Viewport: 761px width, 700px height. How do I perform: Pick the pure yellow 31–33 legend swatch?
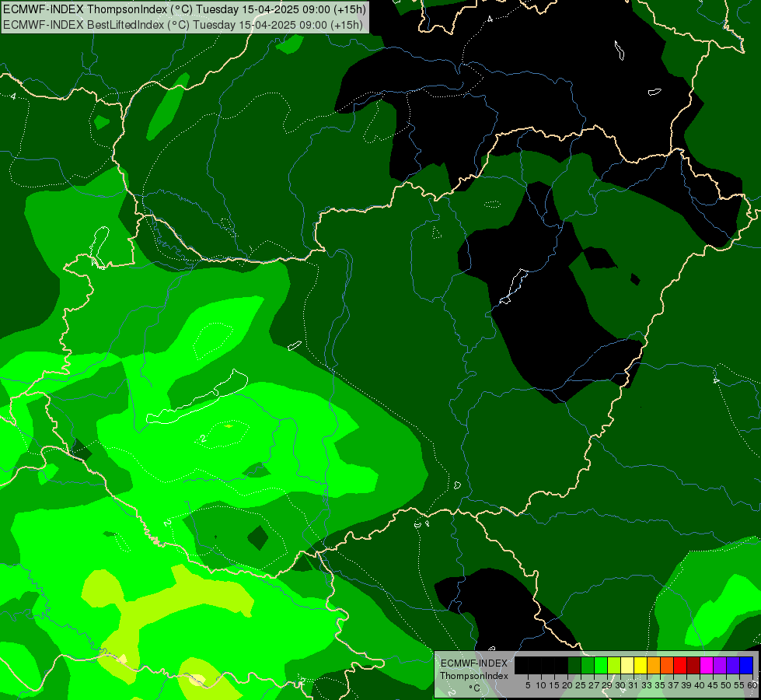(x=641, y=665)
